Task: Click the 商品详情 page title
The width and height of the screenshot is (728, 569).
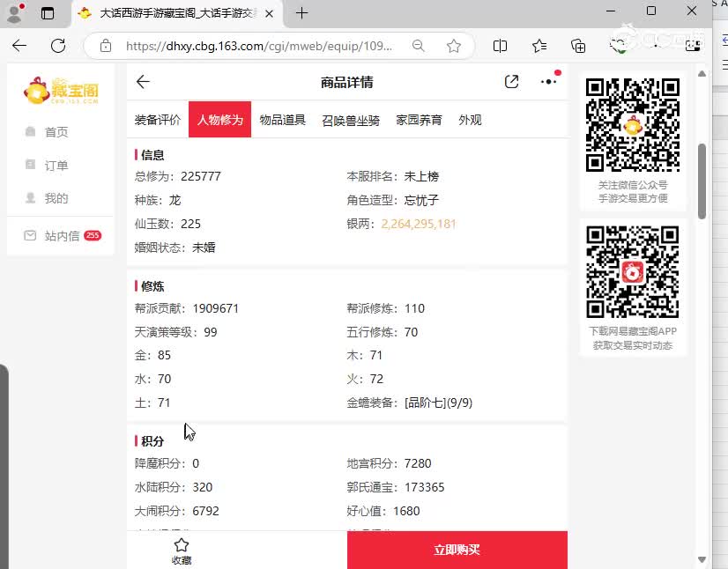Action: coord(347,82)
